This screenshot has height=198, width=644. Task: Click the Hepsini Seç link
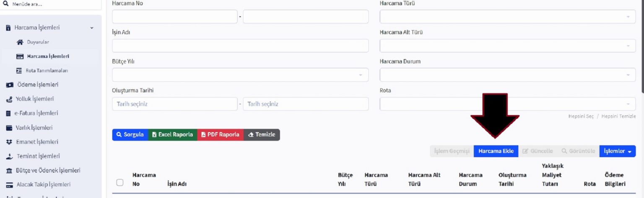click(581, 116)
